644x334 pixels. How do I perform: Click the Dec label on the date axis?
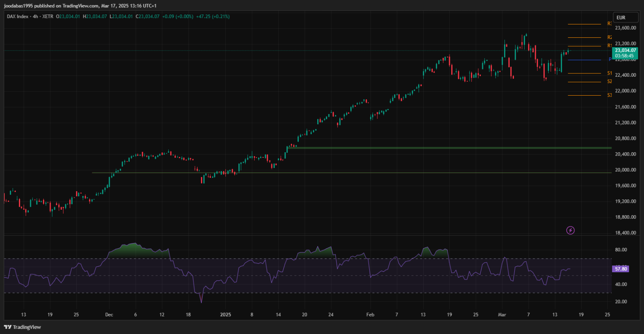[109, 314]
